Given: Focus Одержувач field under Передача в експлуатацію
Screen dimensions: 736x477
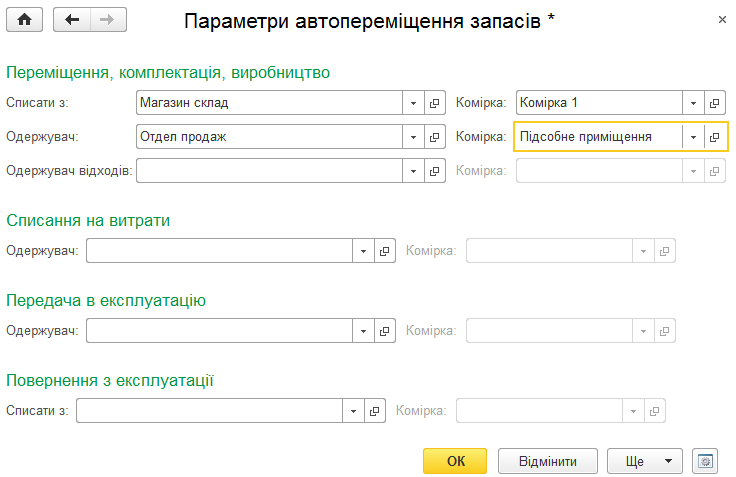Looking at the screenshot, I should (219, 331).
